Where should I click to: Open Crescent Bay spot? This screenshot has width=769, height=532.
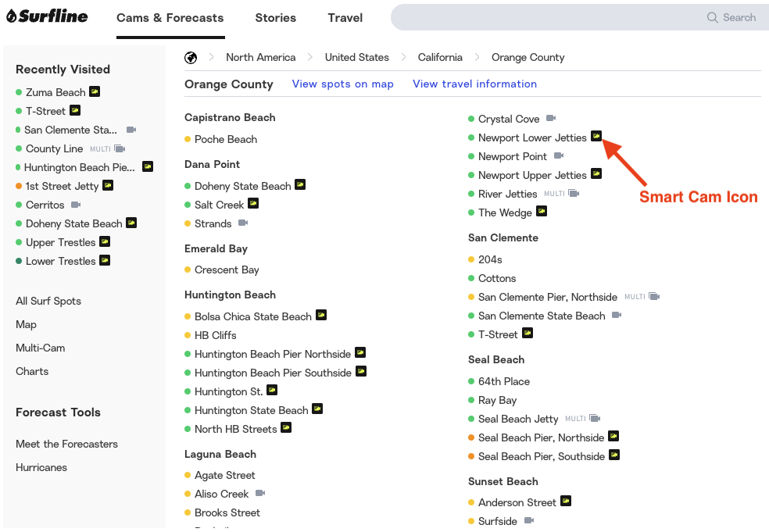point(227,270)
